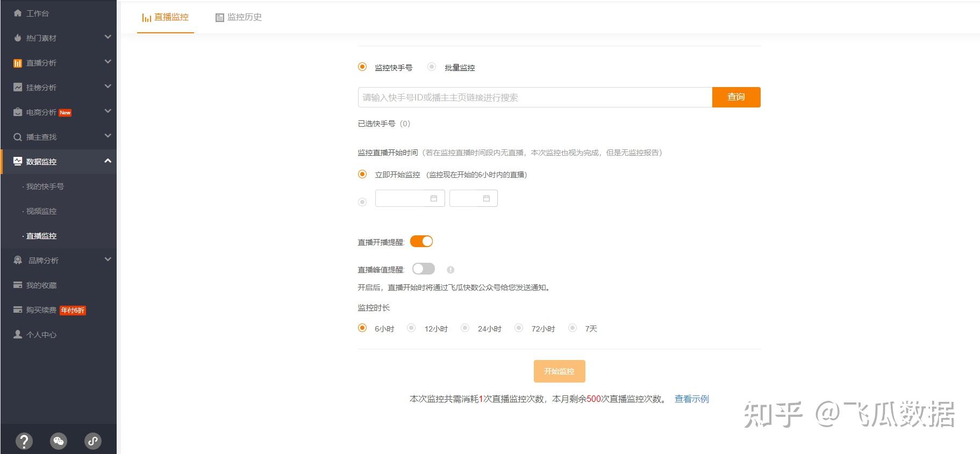Choose 立即开始监控 radio option
This screenshot has width=980, height=454.
coord(362,174)
